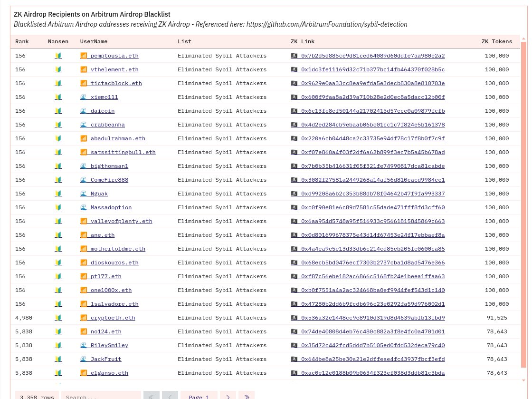Click blue wave icon beside bigthomsan1
Screen dimensions: 532x399
coord(84,166)
